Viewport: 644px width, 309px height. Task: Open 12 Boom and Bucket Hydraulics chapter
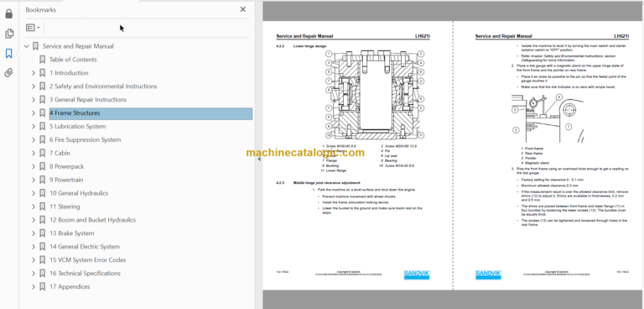(x=92, y=220)
